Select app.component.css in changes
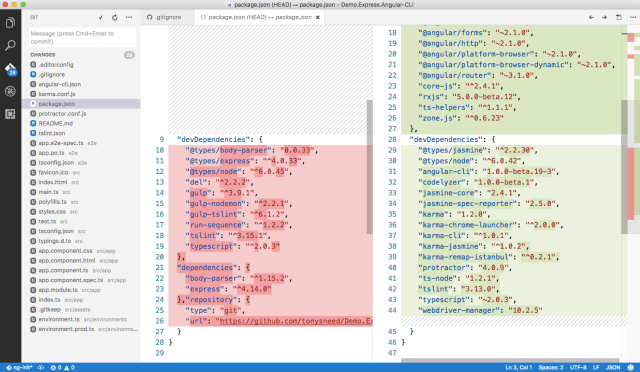Screen dimensions: 640x372 [81, 251]
